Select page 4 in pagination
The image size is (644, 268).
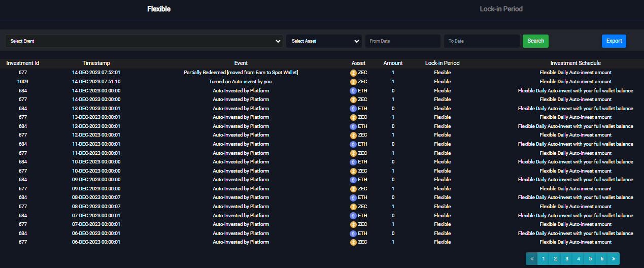579,258
